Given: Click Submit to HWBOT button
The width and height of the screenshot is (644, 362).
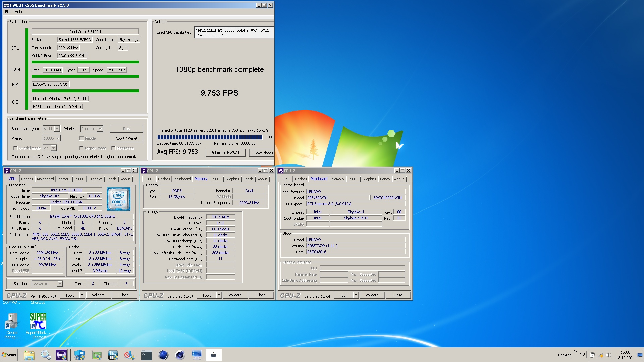Looking at the screenshot, I should point(225,153).
